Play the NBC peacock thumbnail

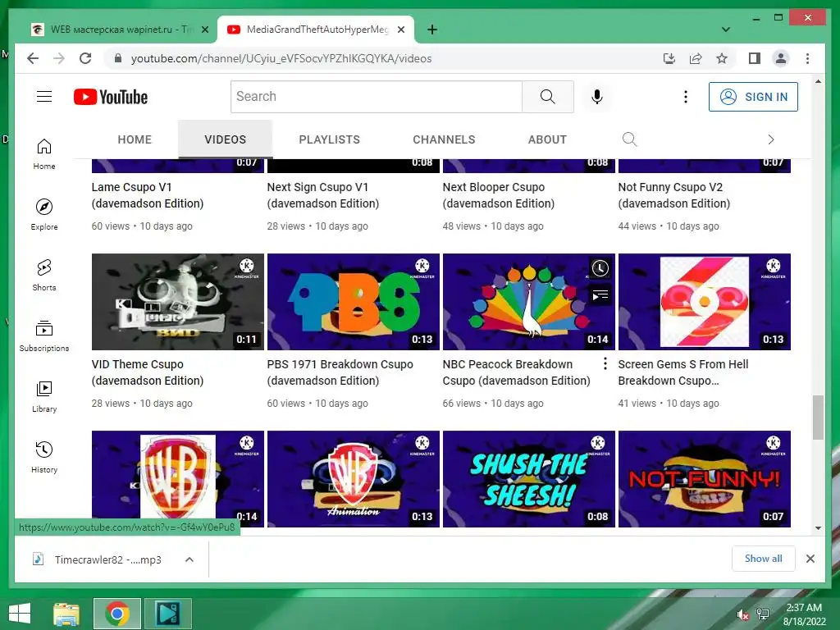tap(529, 302)
